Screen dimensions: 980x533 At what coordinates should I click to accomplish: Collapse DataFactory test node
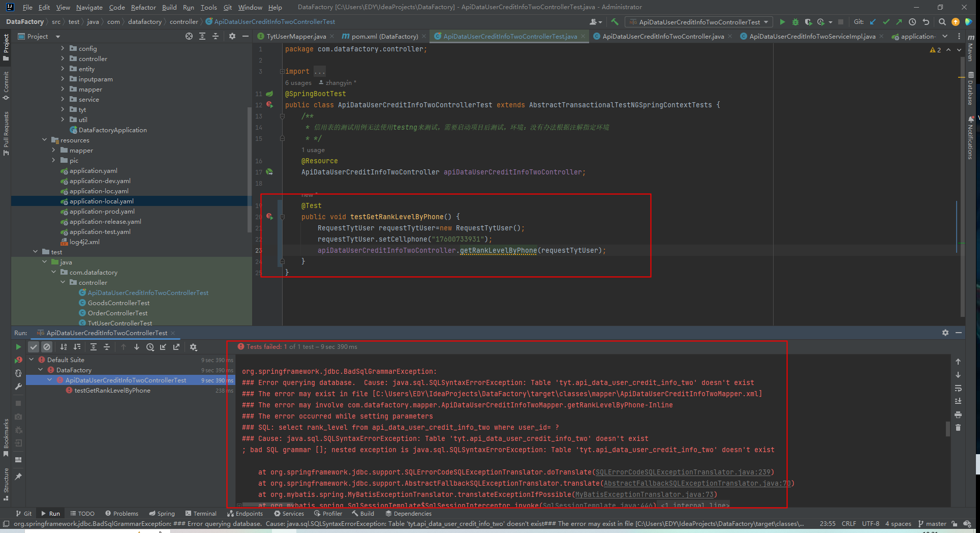[41, 370]
